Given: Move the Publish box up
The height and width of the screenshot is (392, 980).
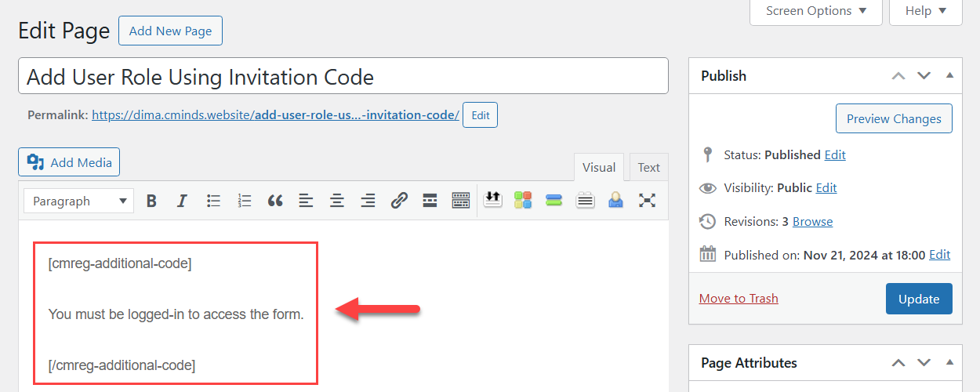Looking at the screenshot, I should point(898,76).
